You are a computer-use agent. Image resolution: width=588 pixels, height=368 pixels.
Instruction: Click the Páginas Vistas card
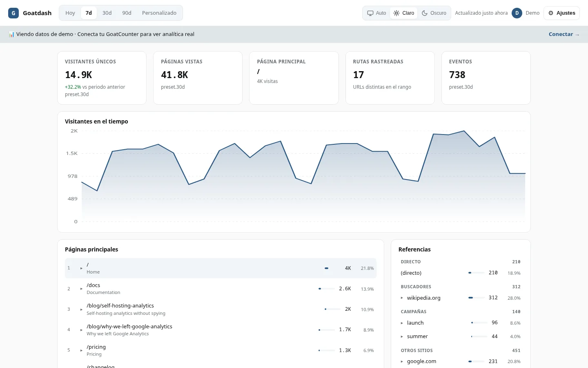pyautogui.click(x=198, y=78)
